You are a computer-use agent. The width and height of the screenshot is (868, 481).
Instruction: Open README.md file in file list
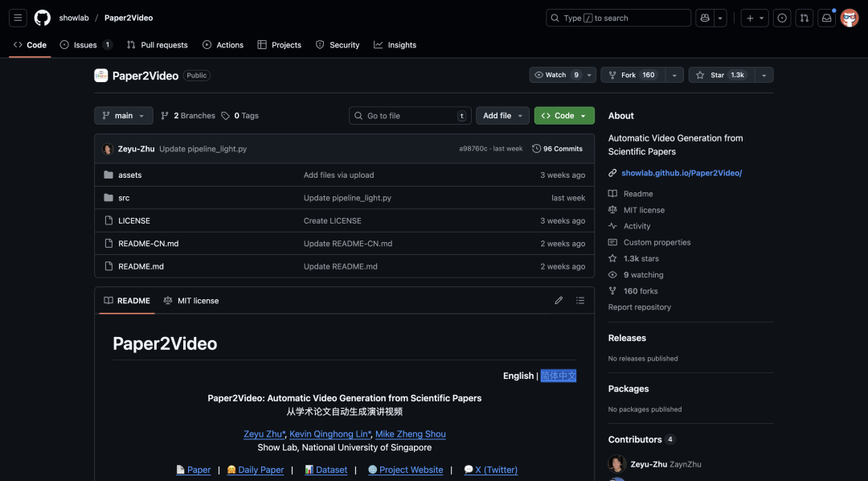[x=141, y=266]
